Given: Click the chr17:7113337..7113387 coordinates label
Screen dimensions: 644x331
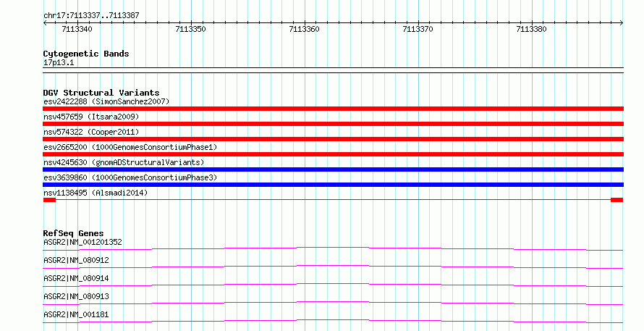Looking at the screenshot, I should 91,16.
